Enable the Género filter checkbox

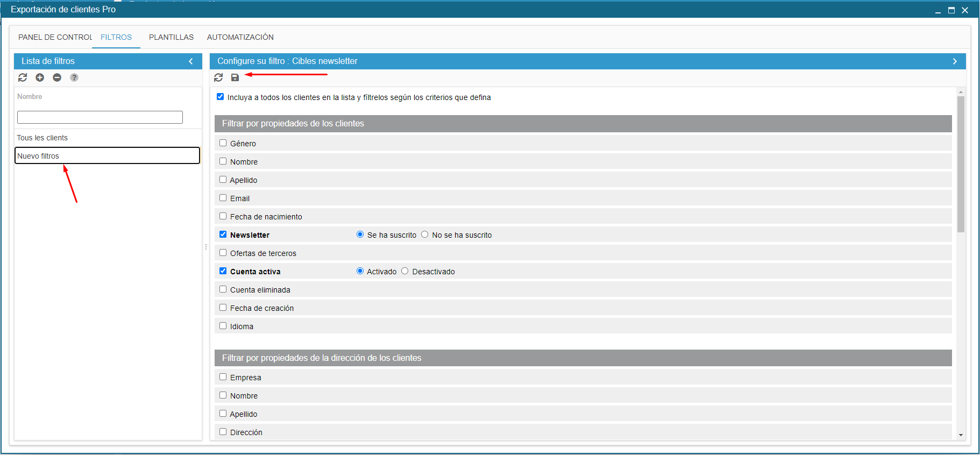[x=223, y=143]
